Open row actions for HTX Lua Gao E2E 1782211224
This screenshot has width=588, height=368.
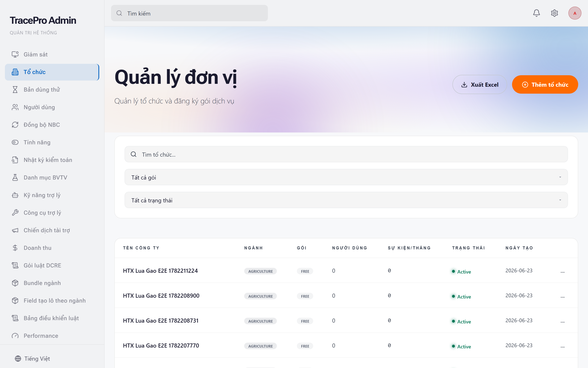[x=562, y=272]
